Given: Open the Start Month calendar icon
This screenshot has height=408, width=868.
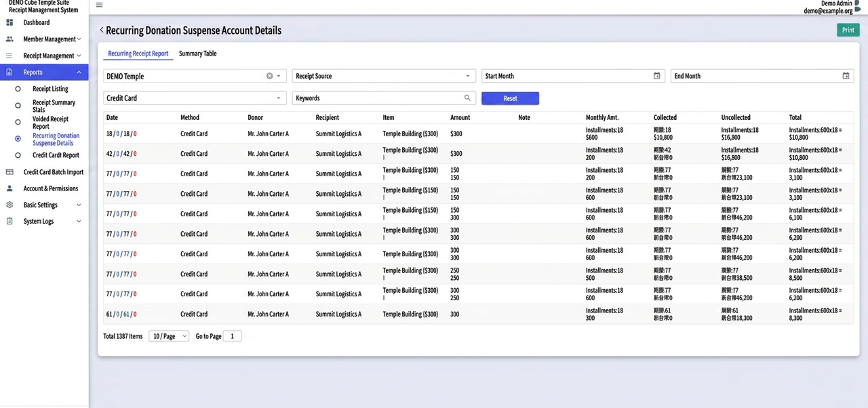Looking at the screenshot, I should pos(656,76).
